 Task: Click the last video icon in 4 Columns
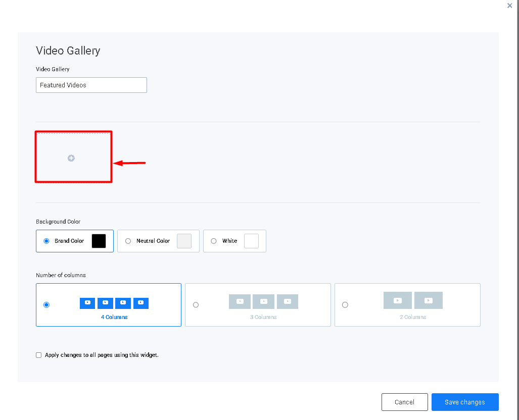141,303
